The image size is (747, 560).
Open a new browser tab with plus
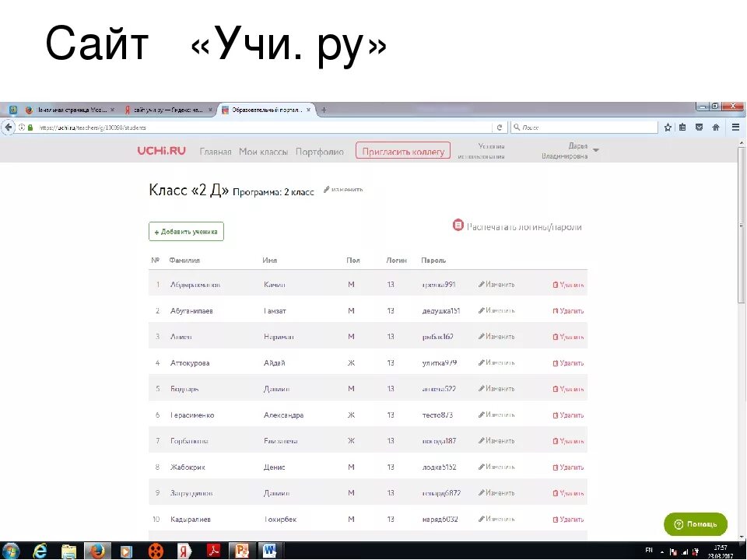[324, 110]
